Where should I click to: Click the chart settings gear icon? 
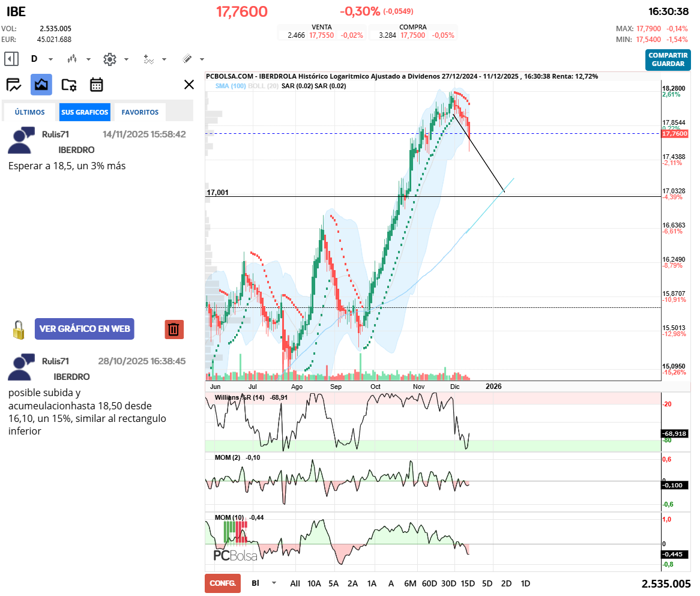[x=109, y=59]
